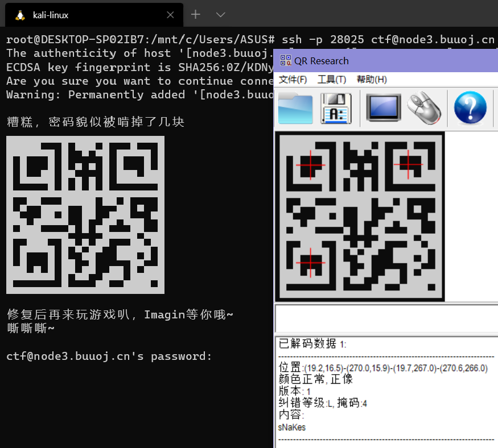Click the 嘶嘶嘶~ line in terminal

[31, 328]
